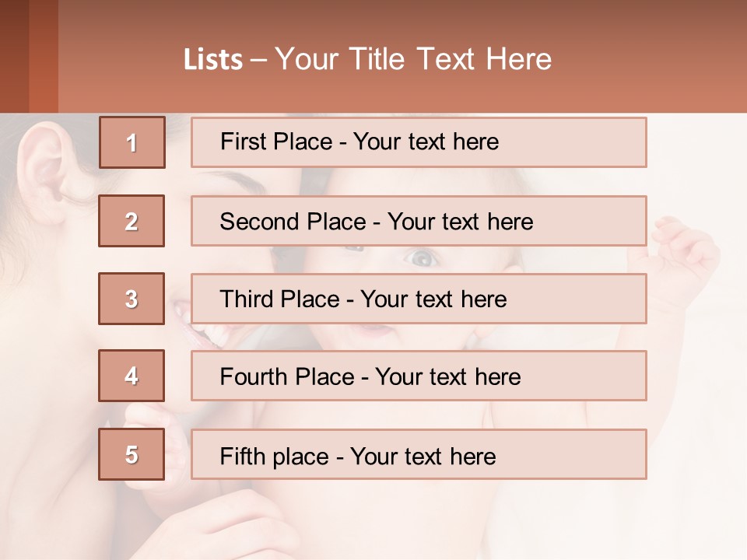Select the number 4 square
The height and width of the screenshot is (560, 747).
132,376
